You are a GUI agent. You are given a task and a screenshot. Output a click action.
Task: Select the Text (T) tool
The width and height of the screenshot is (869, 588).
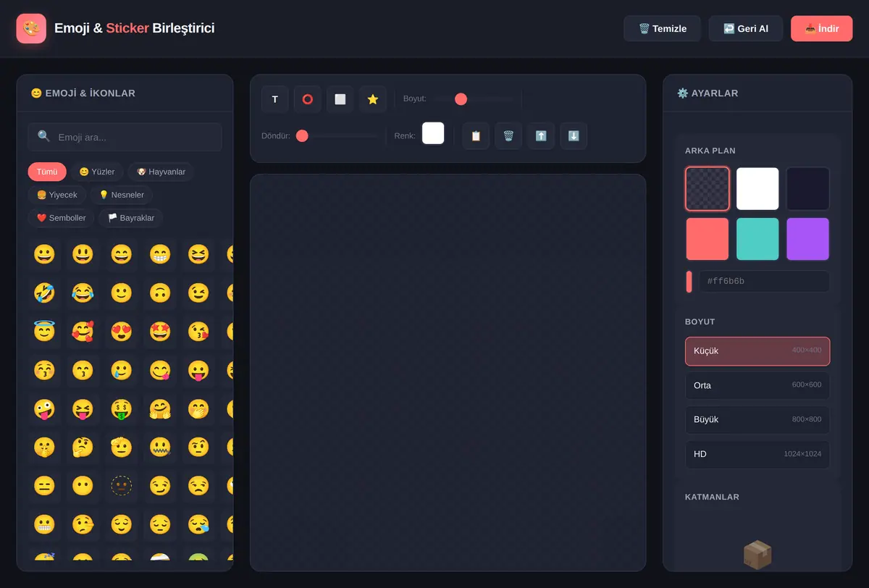275,99
